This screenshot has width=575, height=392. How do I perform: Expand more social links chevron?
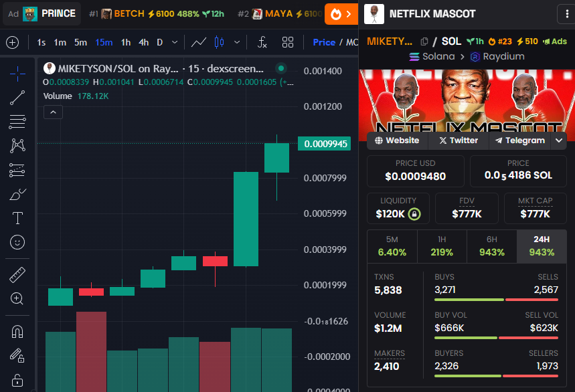tap(559, 140)
